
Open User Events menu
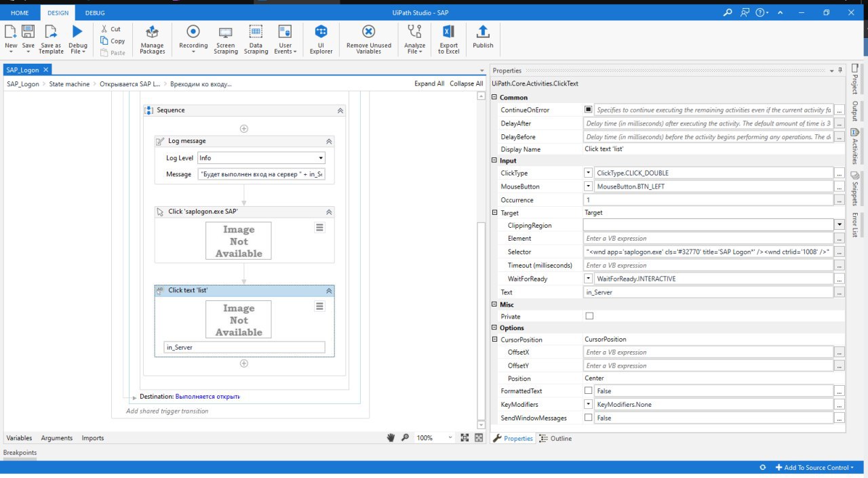[x=285, y=39]
